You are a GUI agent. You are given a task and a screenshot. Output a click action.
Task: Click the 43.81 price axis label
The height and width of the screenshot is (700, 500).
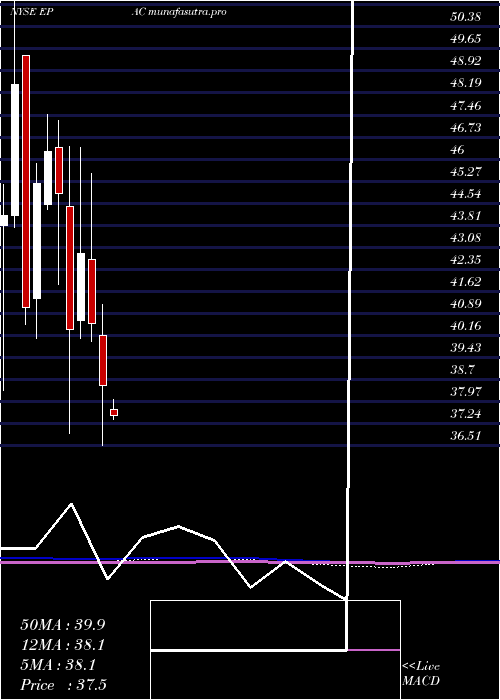(x=466, y=216)
